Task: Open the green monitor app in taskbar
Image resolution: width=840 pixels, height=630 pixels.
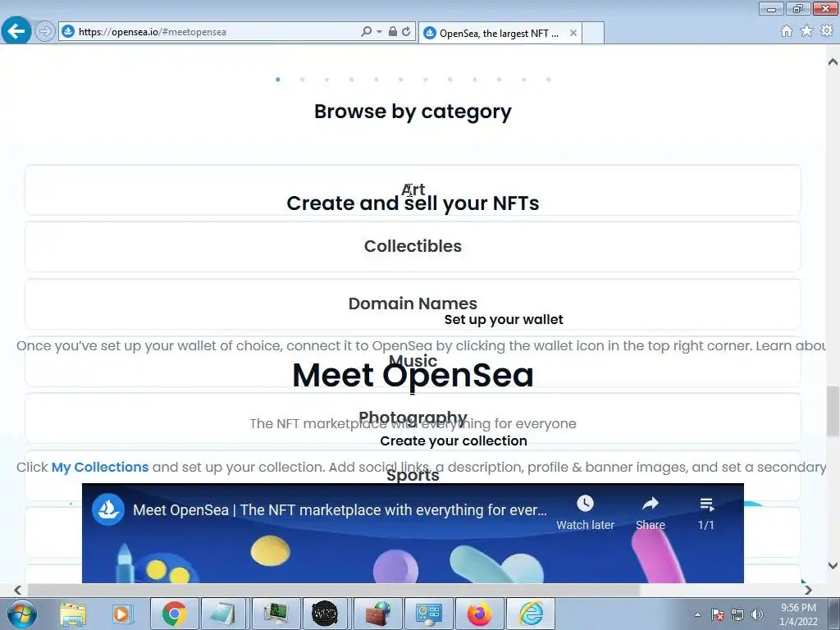Action: [276, 614]
